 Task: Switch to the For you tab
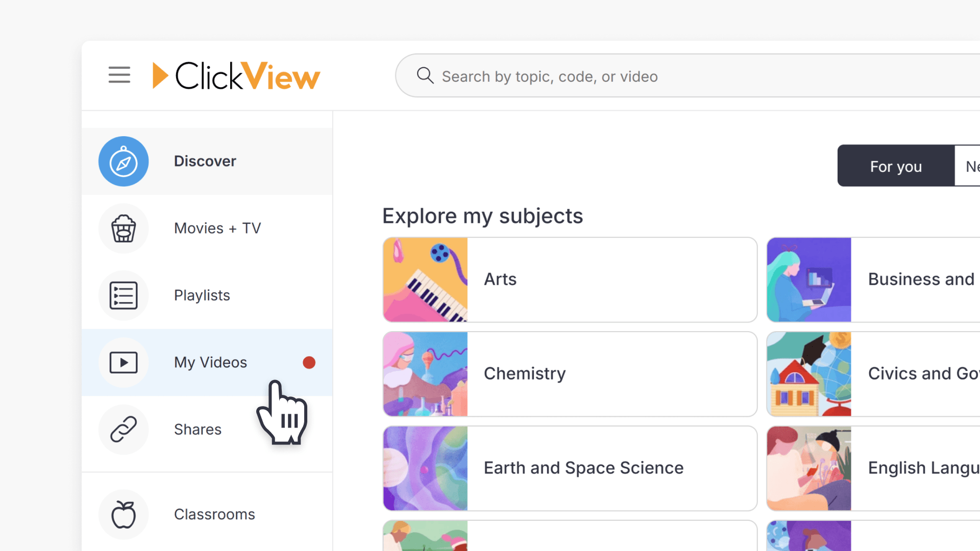pos(896,166)
